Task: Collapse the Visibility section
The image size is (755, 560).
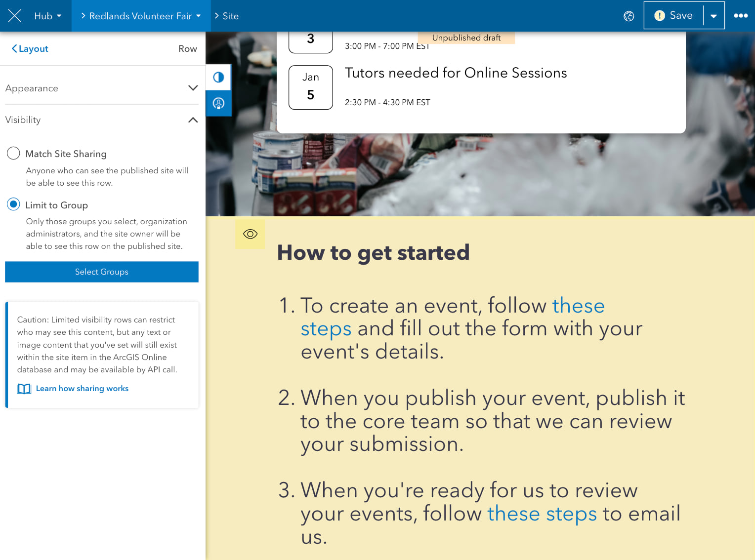Action: 193,120
